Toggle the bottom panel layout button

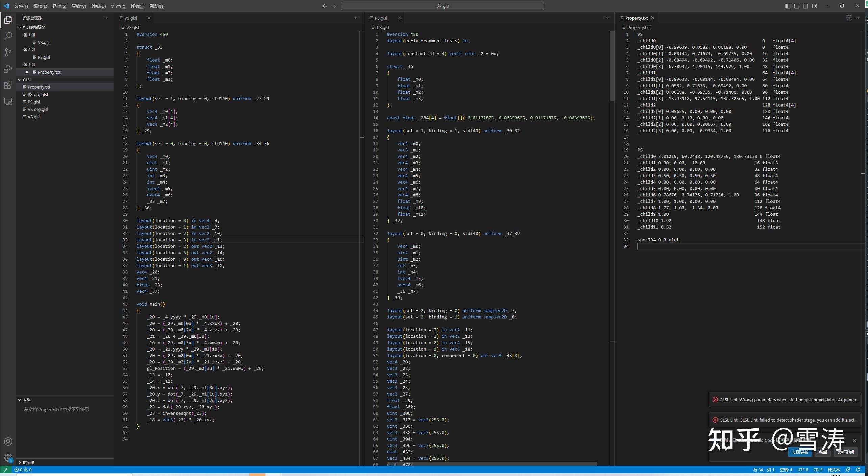(x=797, y=6)
